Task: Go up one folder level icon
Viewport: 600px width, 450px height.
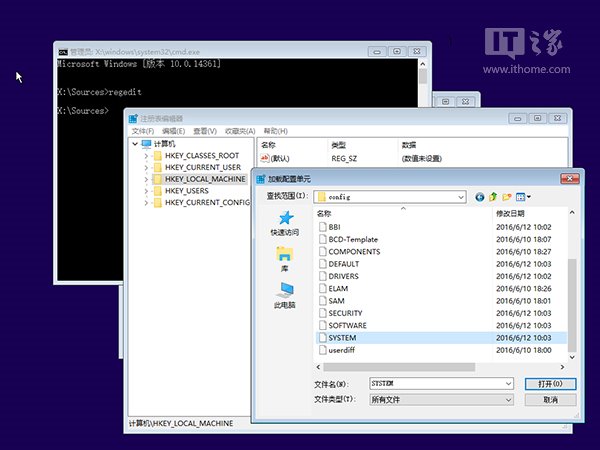Action: click(493, 197)
